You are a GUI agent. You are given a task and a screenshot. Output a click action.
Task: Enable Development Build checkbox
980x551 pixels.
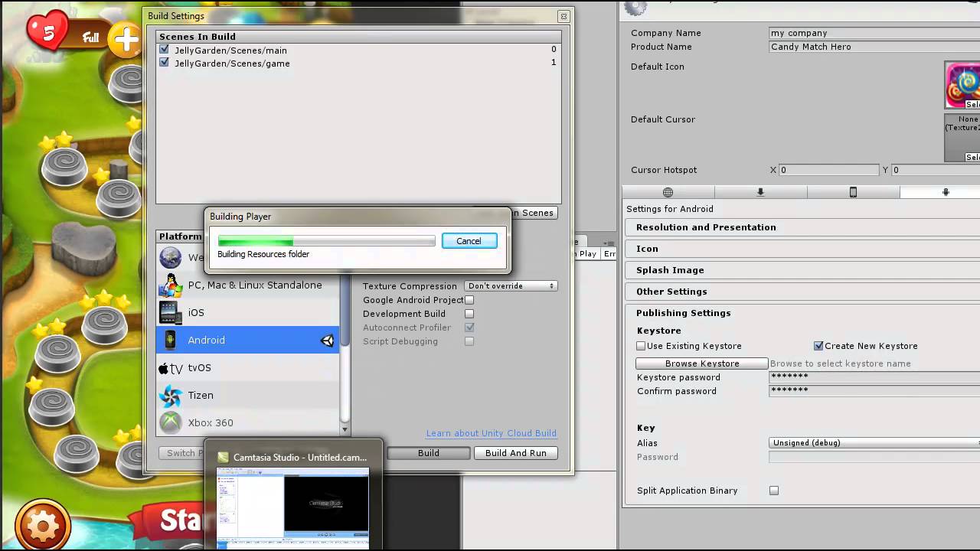click(x=469, y=314)
